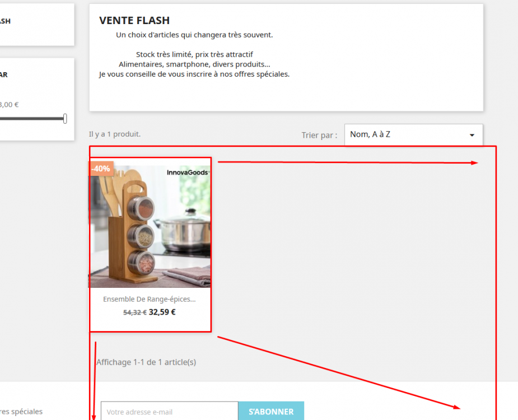The width and height of the screenshot is (518, 420).
Task: Click the crossed-out 54,32 € price
Action: pos(135,312)
